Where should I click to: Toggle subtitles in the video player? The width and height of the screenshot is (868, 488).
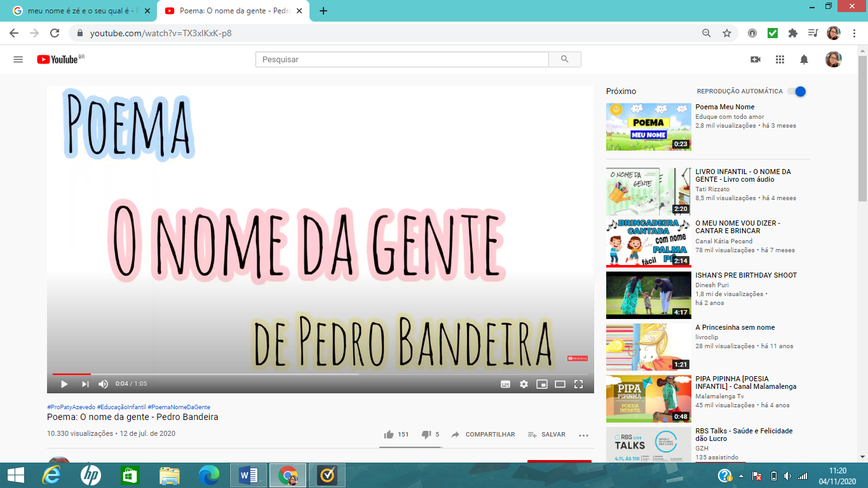pyautogui.click(x=506, y=384)
